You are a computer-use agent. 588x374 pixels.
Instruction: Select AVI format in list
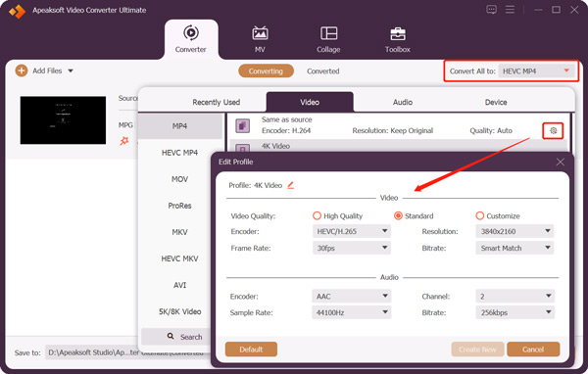180,285
